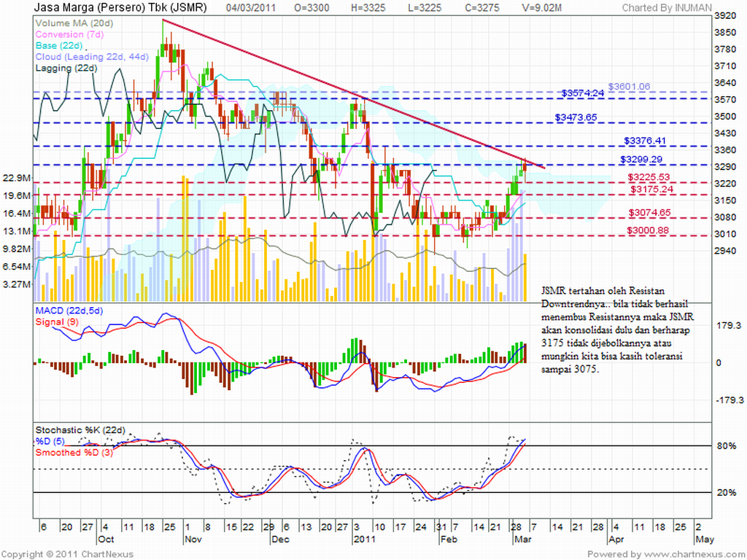Click the Dec month label on time axis
The image size is (747, 560).
pyautogui.click(x=280, y=539)
